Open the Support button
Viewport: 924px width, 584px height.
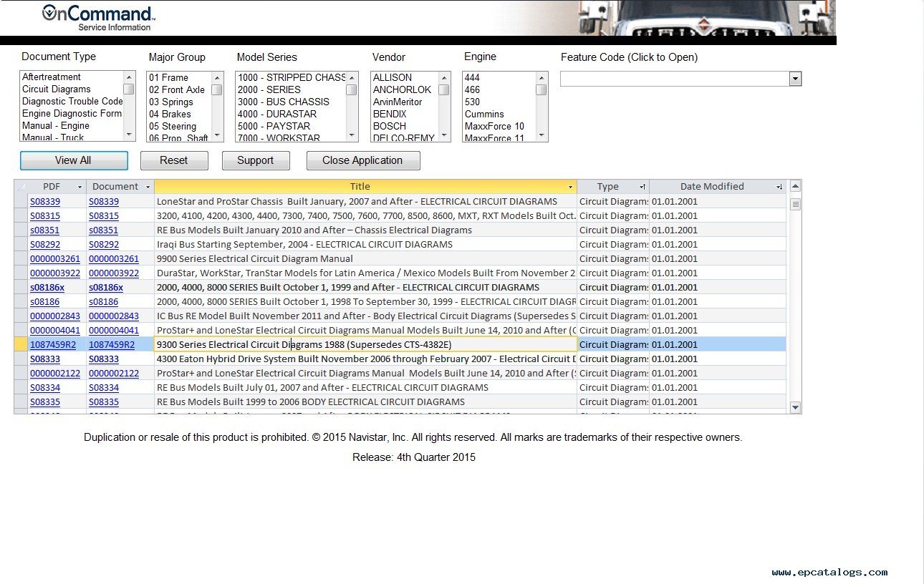tap(256, 160)
